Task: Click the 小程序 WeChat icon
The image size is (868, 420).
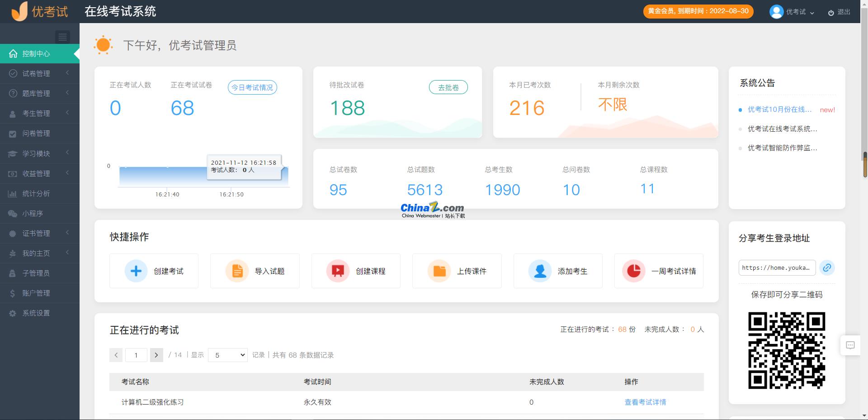Action: point(13,214)
